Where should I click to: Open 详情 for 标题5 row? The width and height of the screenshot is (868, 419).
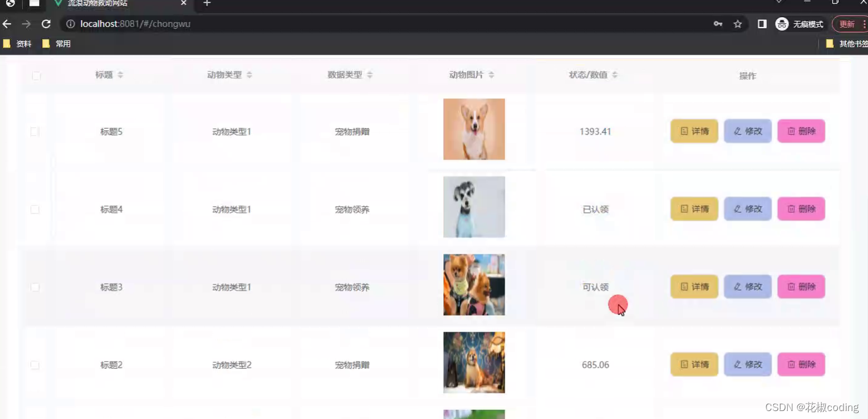point(694,131)
